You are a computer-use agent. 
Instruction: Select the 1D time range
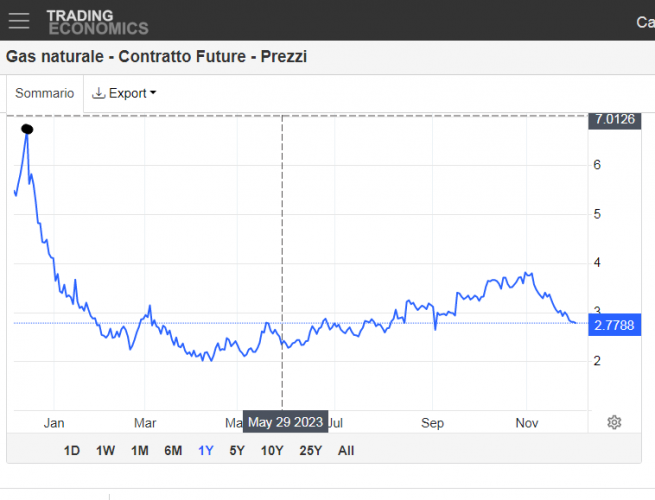point(72,450)
